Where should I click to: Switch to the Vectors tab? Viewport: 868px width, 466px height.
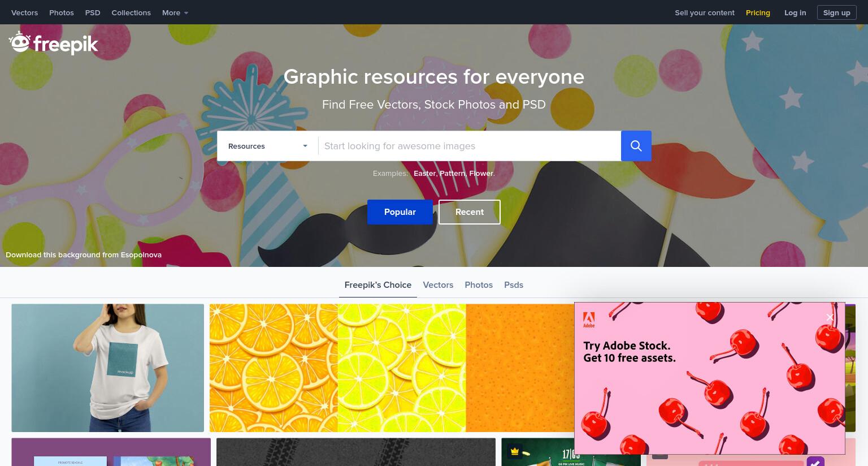438,285
